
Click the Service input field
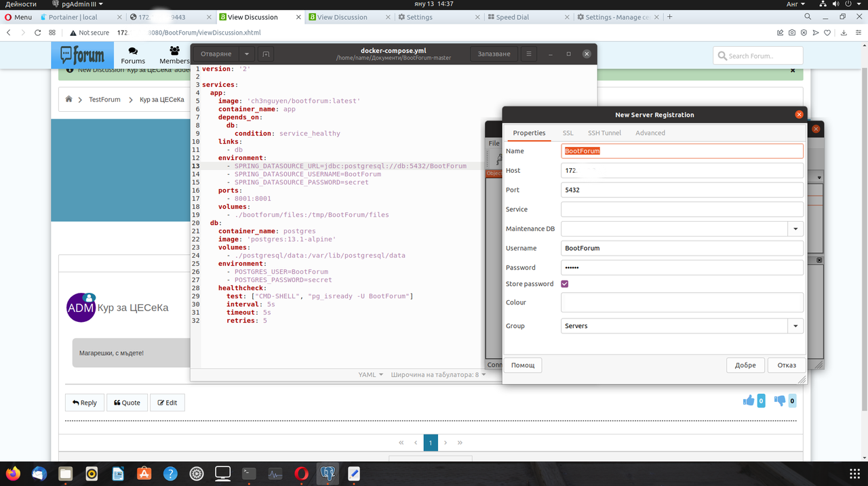pos(682,209)
